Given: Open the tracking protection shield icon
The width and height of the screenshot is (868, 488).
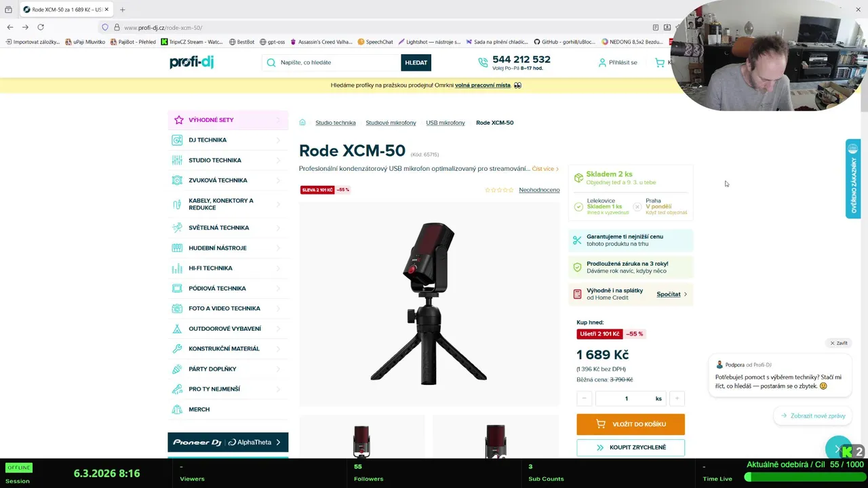Looking at the screenshot, I should (x=104, y=27).
